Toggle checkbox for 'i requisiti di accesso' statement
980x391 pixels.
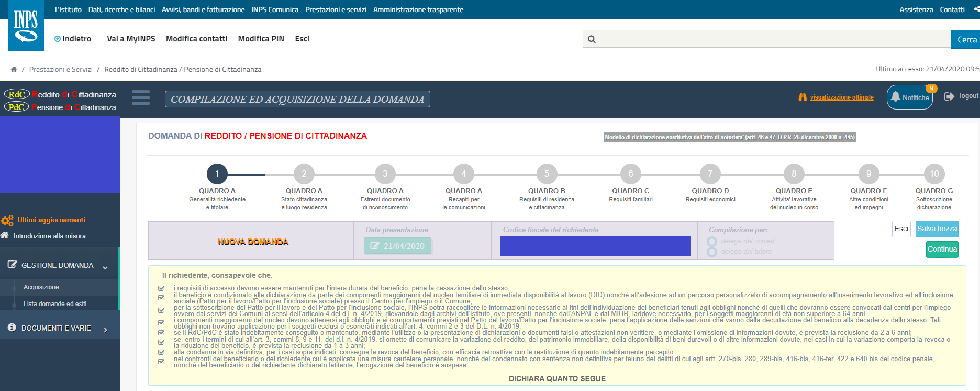point(161,288)
